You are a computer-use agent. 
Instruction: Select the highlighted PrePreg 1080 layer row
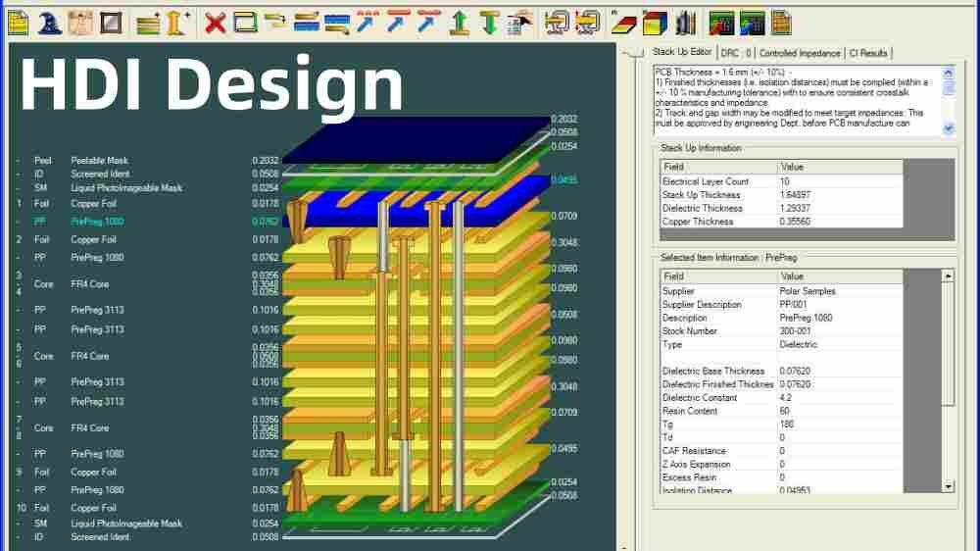[x=95, y=222]
